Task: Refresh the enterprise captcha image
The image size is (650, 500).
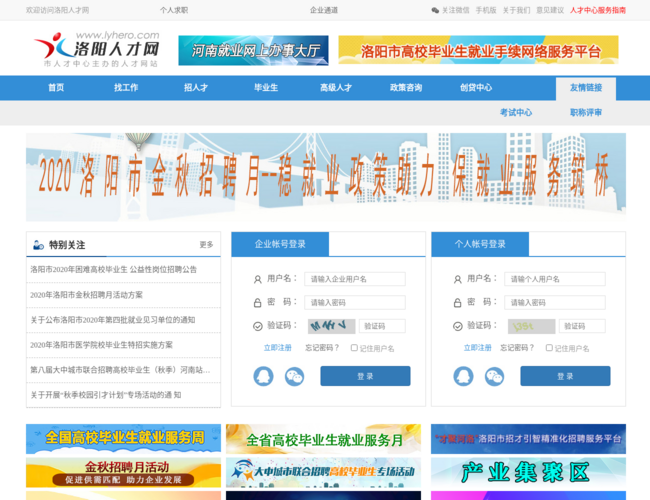Action: [331, 326]
